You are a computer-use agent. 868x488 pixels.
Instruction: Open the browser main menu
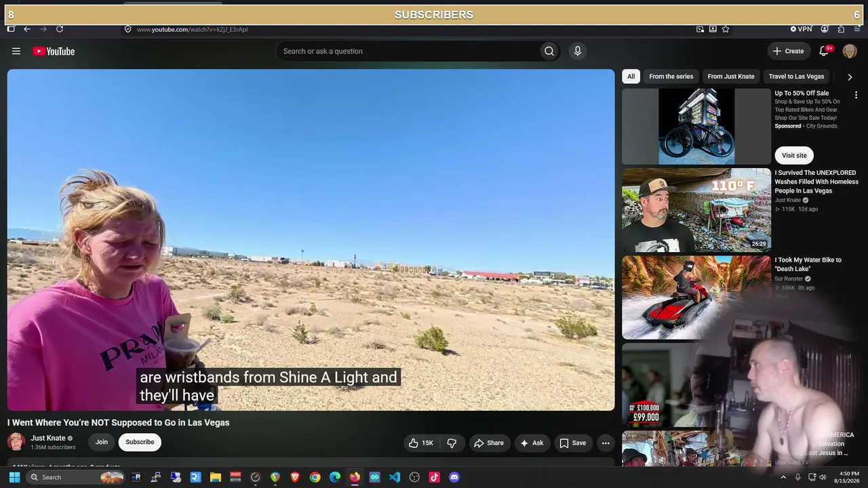point(857,29)
